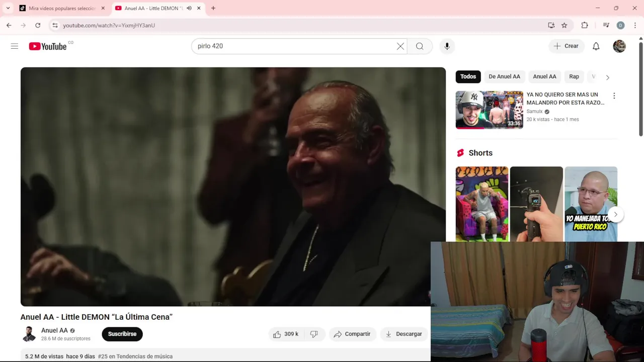Image resolution: width=644 pixels, height=362 pixels.
Task: Like the video with thumbs-up
Action: 285,334
